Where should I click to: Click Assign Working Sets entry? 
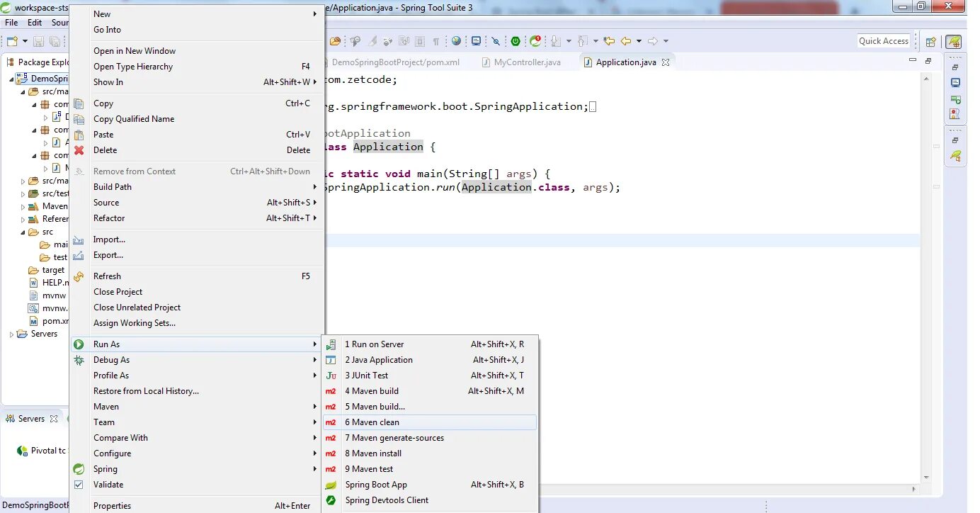(x=197, y=323)
